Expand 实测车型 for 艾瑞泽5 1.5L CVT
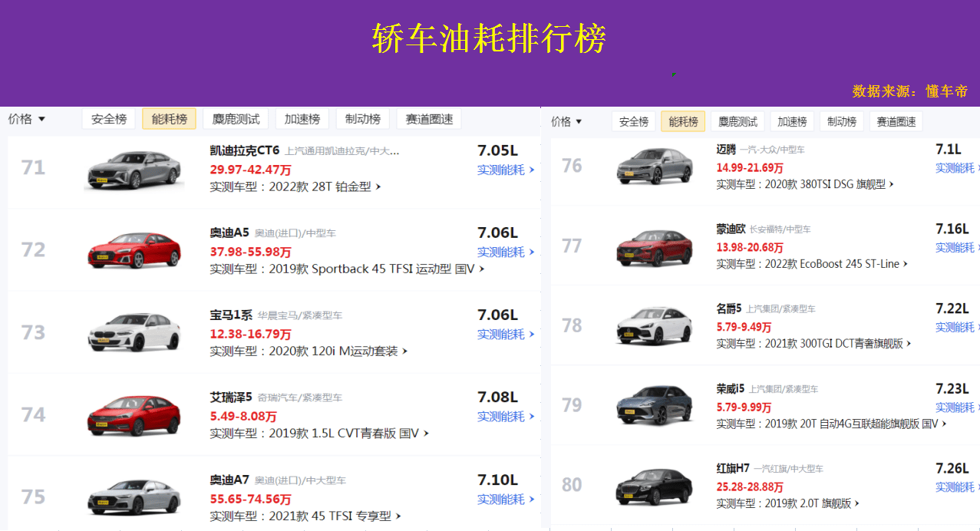The width and height of the screenshot is (980, 531). pos(318,434)
